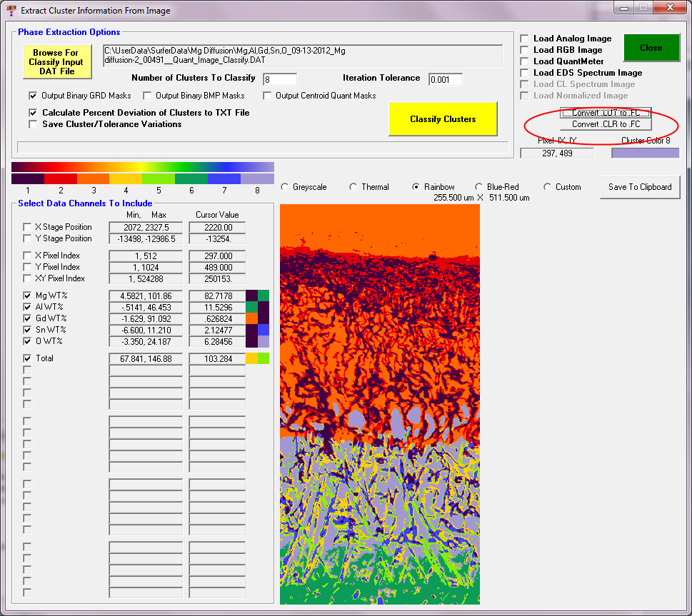Click the Browse For Classify Input DAT File button
This screenshot has width=692, height=616.
point(57,62)
